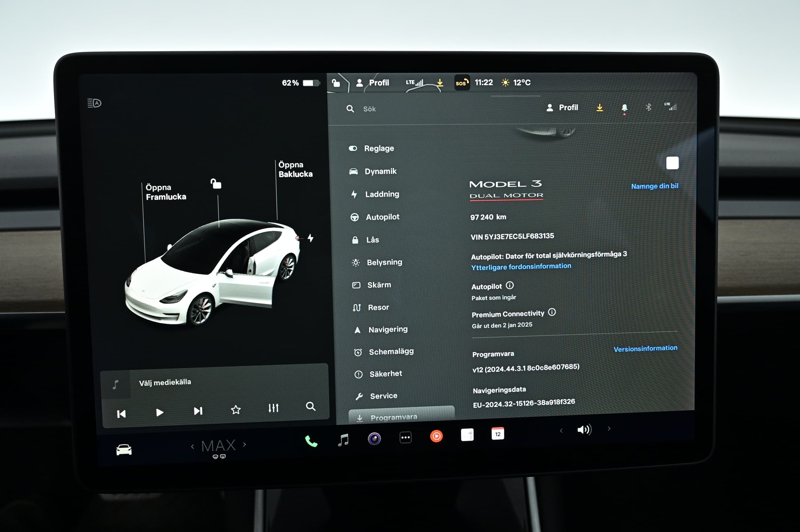
Task: Open notifications bell icon
Action: [x=624, y=108]
